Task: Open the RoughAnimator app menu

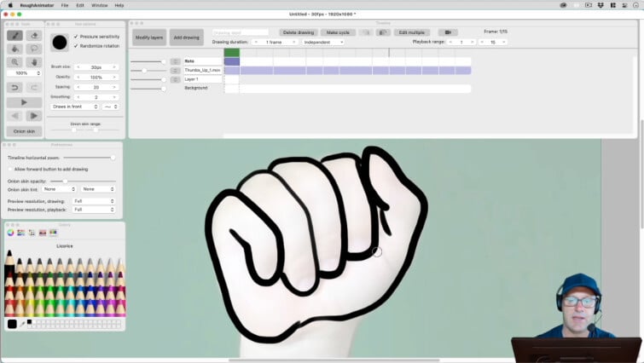Action: (x=37, y=5)
